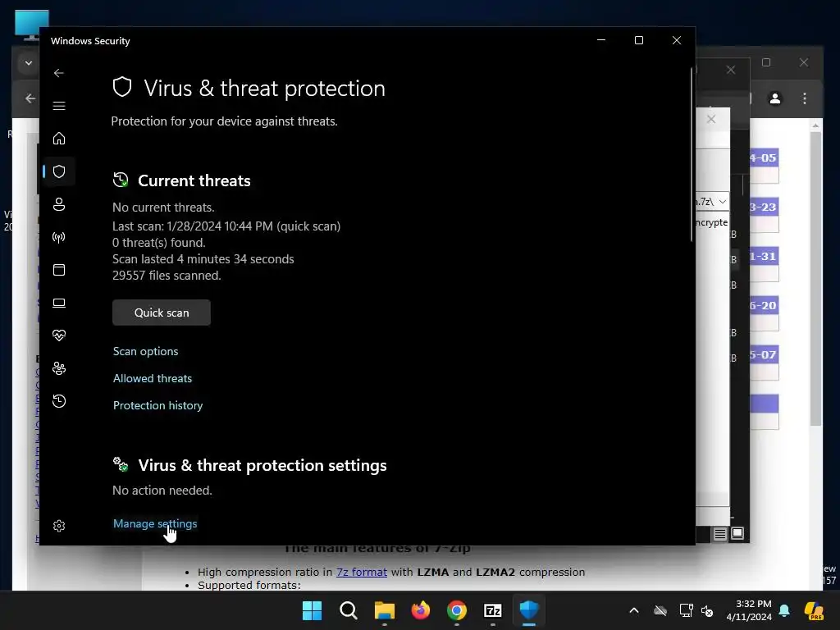Launch Firefox from the taskbar
The height and width of the screenshot is (630, 840).
(421, 610)
